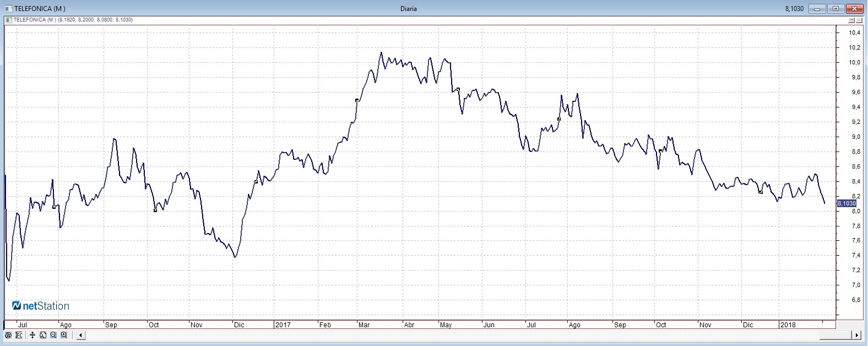Click the 10,0 price axis label

[x=855, y=63]
